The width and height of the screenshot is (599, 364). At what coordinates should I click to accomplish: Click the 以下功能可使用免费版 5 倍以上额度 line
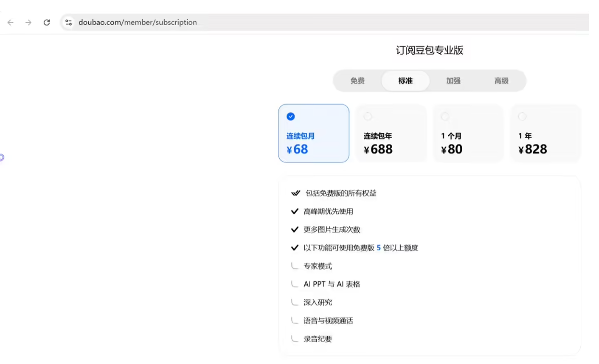point(361,248)
